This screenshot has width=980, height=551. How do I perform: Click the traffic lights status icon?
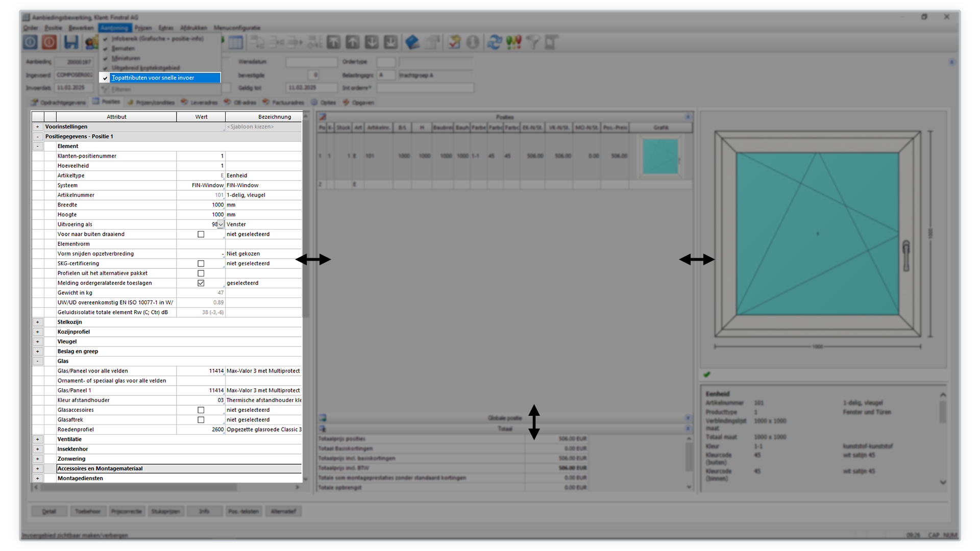513,42
